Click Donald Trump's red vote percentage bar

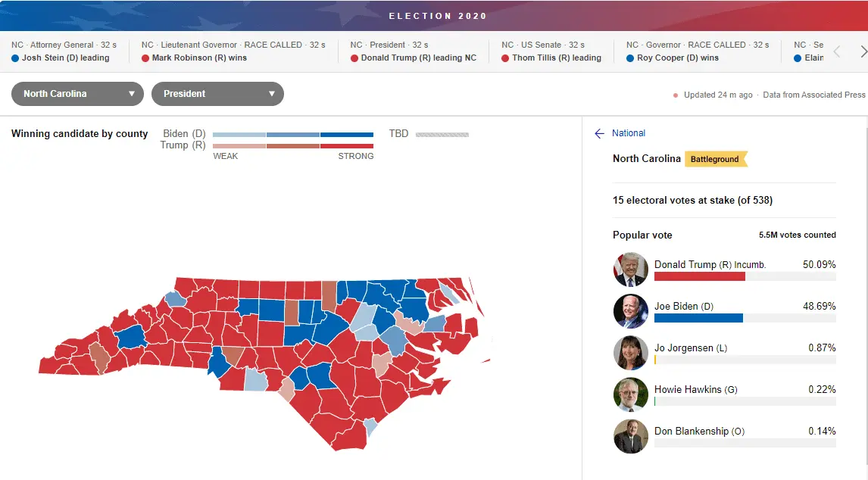[x=699, y=276]
